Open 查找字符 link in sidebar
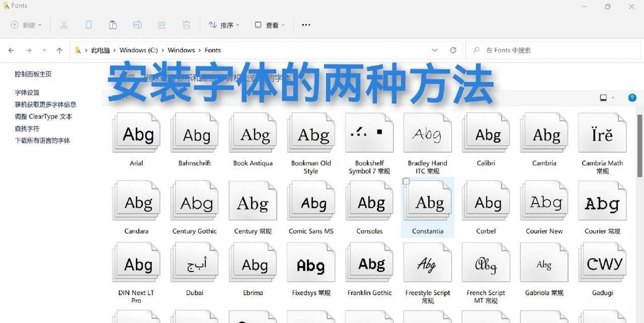 tap(27, 129)
